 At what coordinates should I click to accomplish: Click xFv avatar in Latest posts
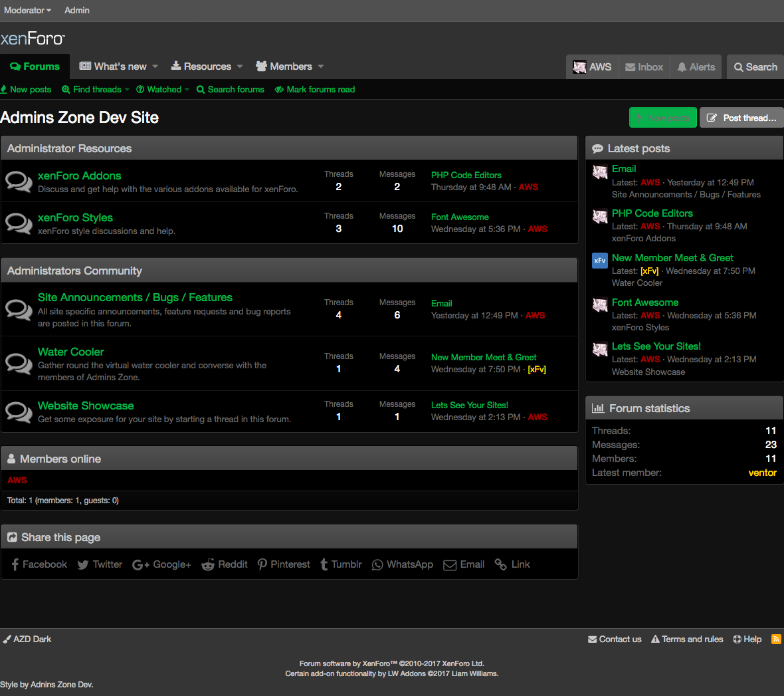(x=600, y=261)
